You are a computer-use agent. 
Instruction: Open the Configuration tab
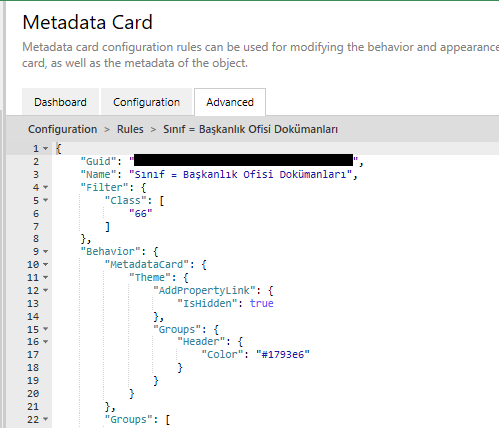(x=146, y=102)
